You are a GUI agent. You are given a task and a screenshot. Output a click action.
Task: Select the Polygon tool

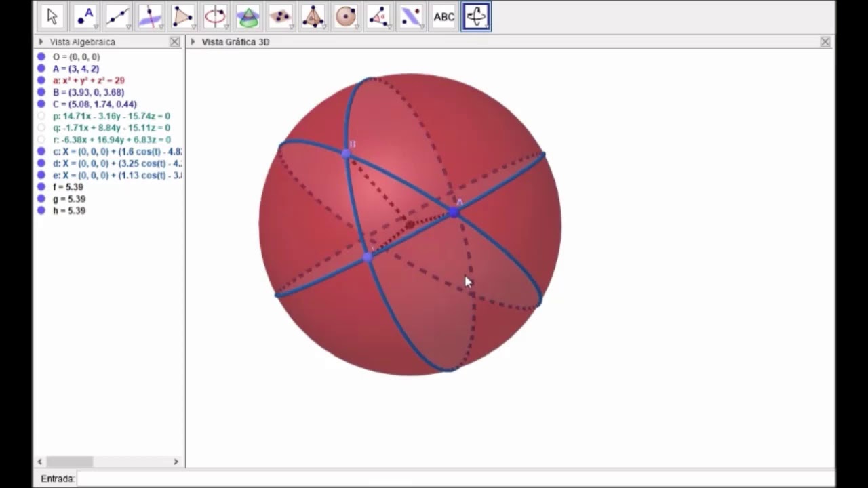pos(182,17)
